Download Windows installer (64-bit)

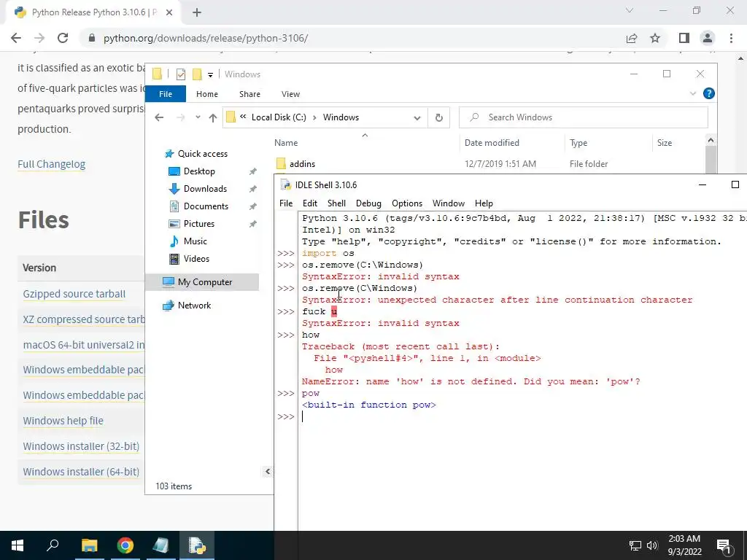tap(81, 472)
